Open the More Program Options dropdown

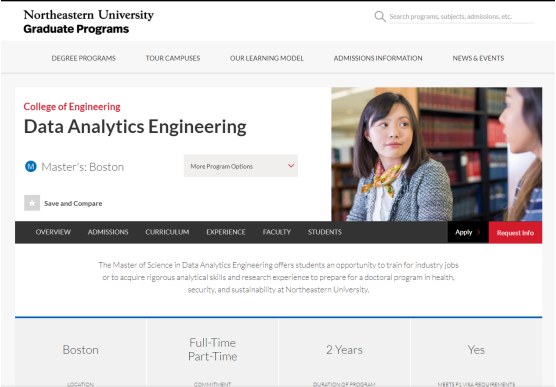[x=241, y=166]
